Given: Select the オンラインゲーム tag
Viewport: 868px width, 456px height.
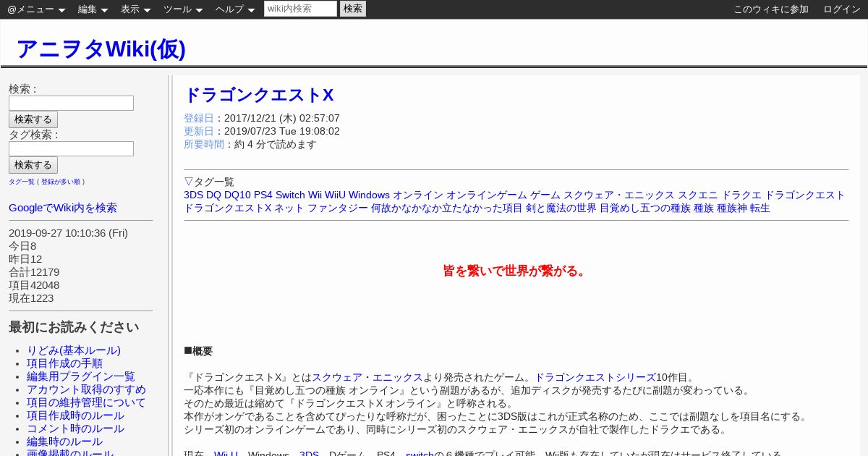Looking at the screenshot, I should (x=487, y=195).
